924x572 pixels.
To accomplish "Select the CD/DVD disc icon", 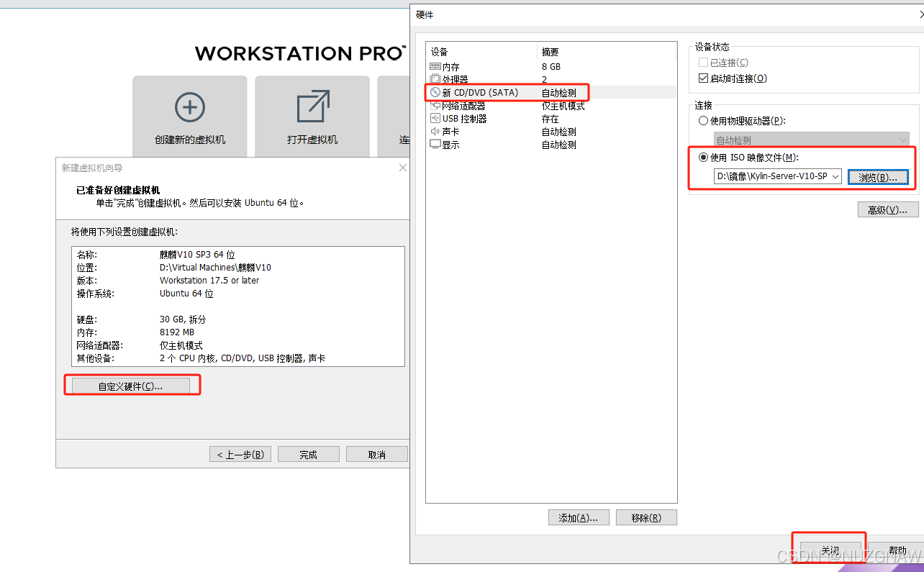I will click(435, 93).
